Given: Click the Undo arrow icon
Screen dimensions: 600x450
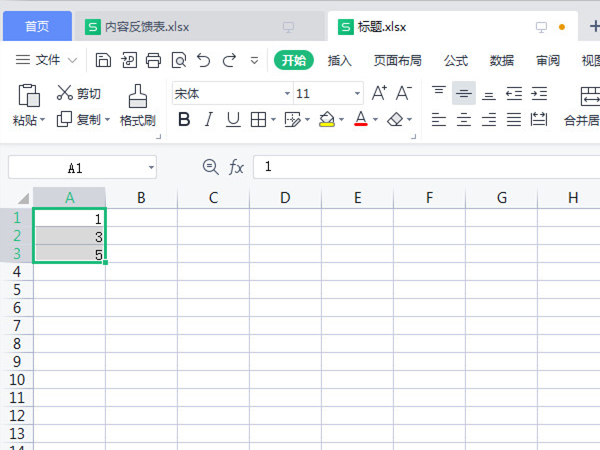Looking at the screenshot, I should point(203,60).
